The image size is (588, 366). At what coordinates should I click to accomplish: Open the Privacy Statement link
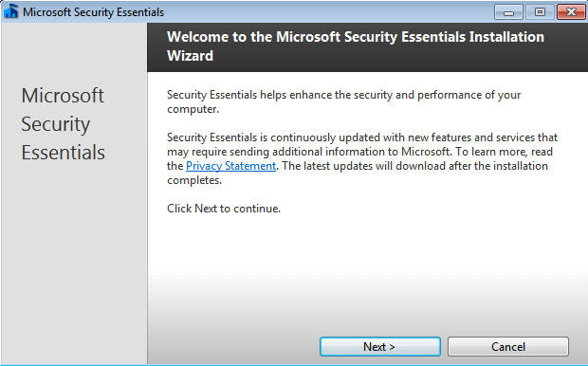tap(231, 166)
